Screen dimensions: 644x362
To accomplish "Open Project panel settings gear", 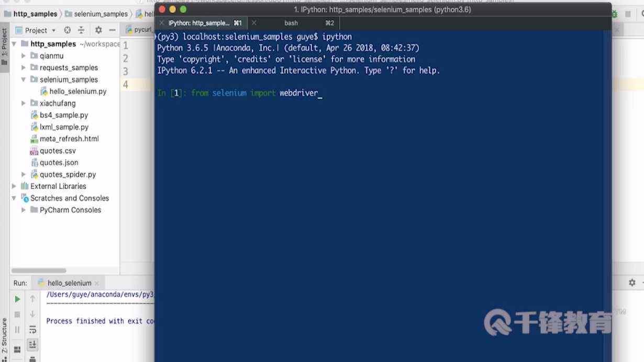I will coord(98,30).
